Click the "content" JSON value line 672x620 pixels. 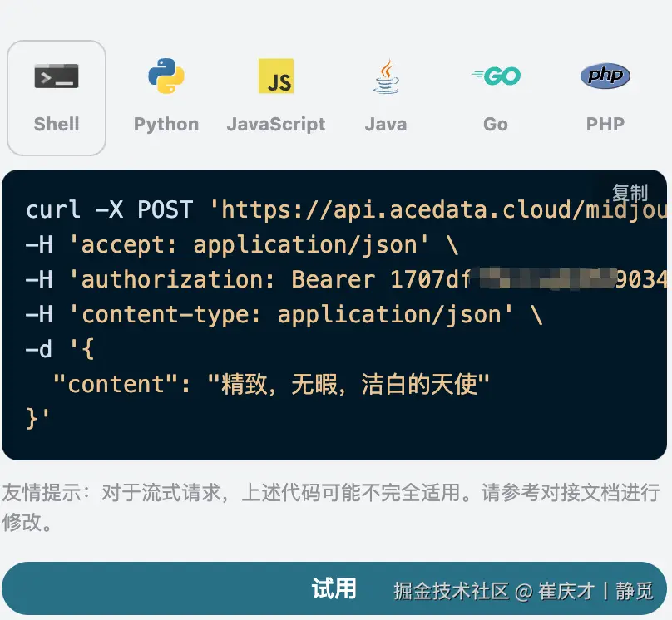tap(271, 384)
